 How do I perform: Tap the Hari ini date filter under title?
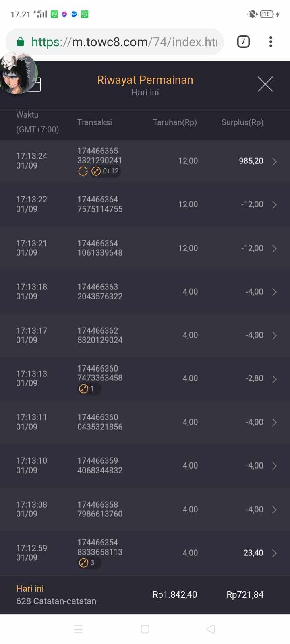145,93
